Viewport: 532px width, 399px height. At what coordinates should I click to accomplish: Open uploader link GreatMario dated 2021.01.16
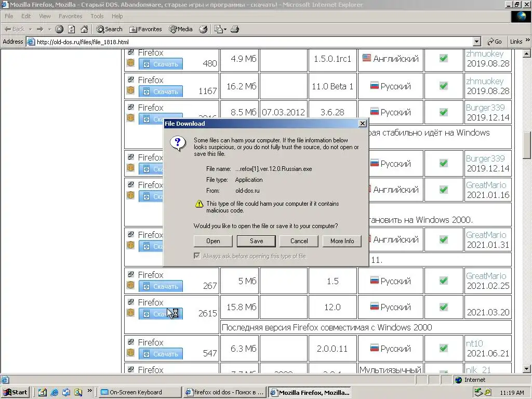486,185
